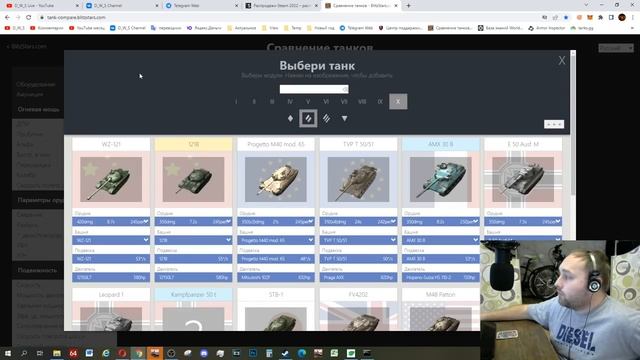
Task: Add the E 50 Ausf. M tank image
Action: [x=523, y=180]
